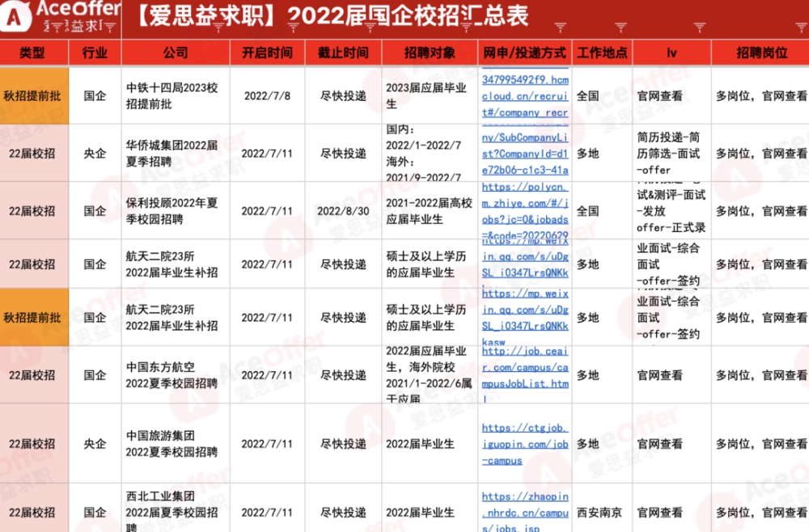Open the filter arrow above 行业 column
This screenshot has width=809, height=532.
[109, 27]
